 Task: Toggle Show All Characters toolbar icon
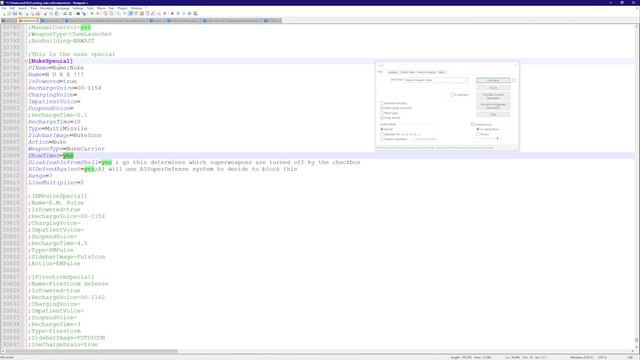point(124,13)
